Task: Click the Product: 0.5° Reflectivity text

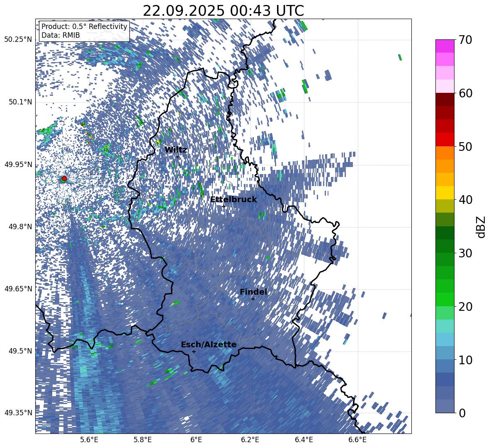Action: pyautogui.click(x=84, y=27)
